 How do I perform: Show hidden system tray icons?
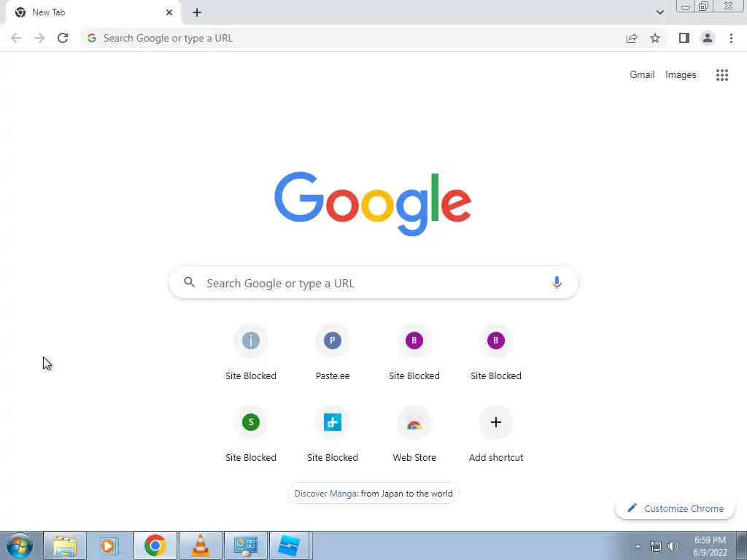(x=638, y=546)
